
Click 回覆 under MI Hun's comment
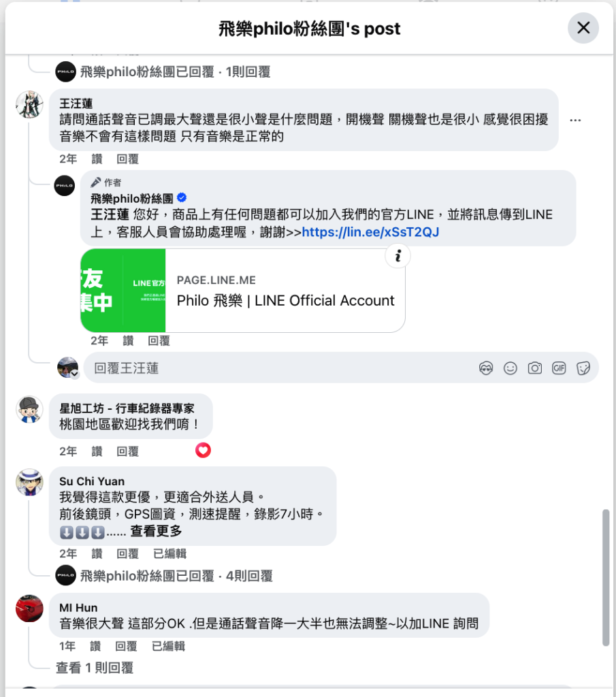pyautogui.click(x=126, y=646)
